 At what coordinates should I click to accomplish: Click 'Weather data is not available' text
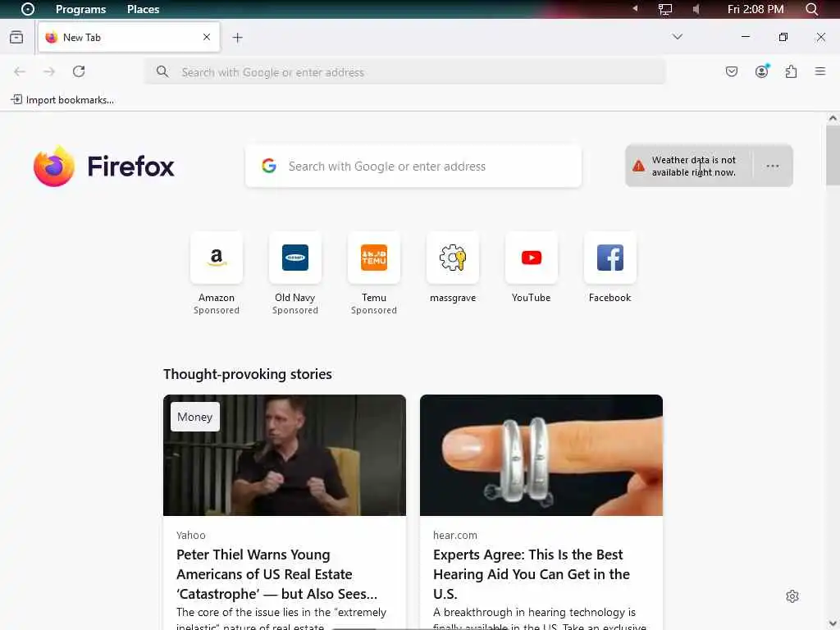[x=694, y=166]
